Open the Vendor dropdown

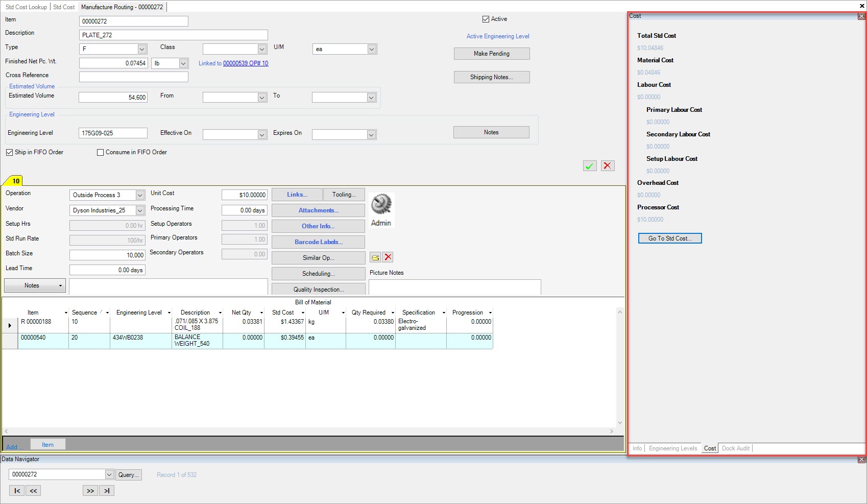140,210
